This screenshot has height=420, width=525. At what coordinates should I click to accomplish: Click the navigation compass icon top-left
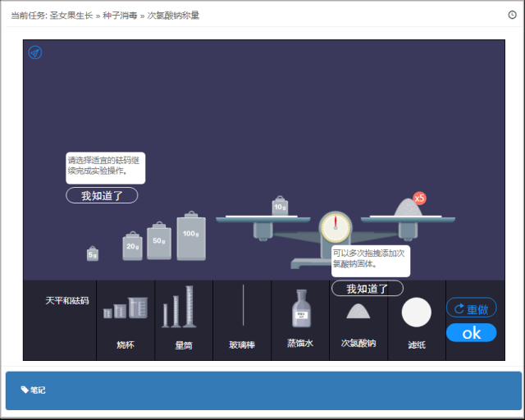point(34,52)
